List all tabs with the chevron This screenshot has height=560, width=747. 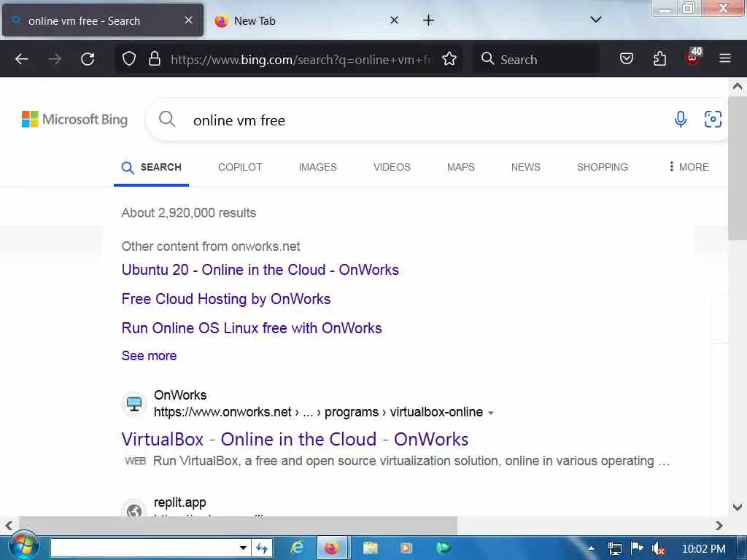[x=595, y=20]
